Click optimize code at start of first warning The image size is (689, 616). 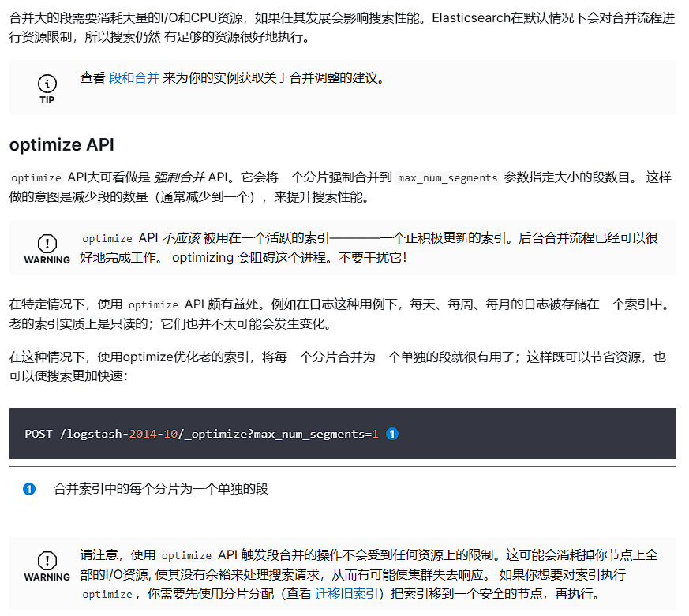click(x=107, y=239)
